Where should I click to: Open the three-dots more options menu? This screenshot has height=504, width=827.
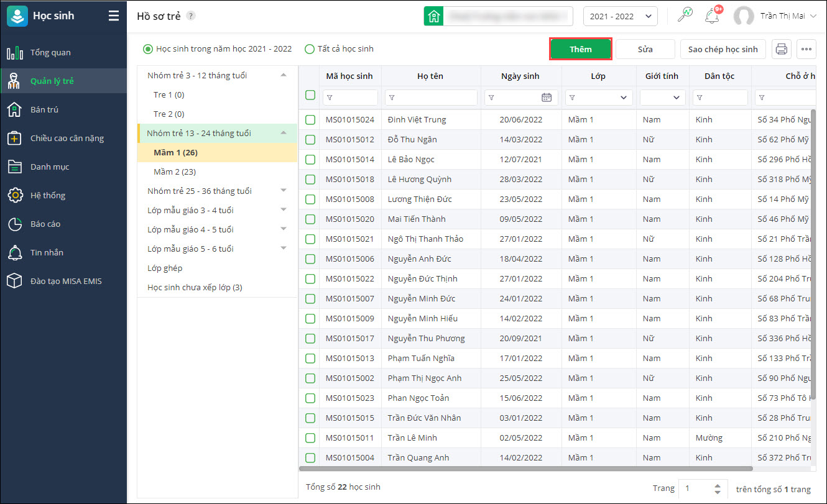pos(806,49)
